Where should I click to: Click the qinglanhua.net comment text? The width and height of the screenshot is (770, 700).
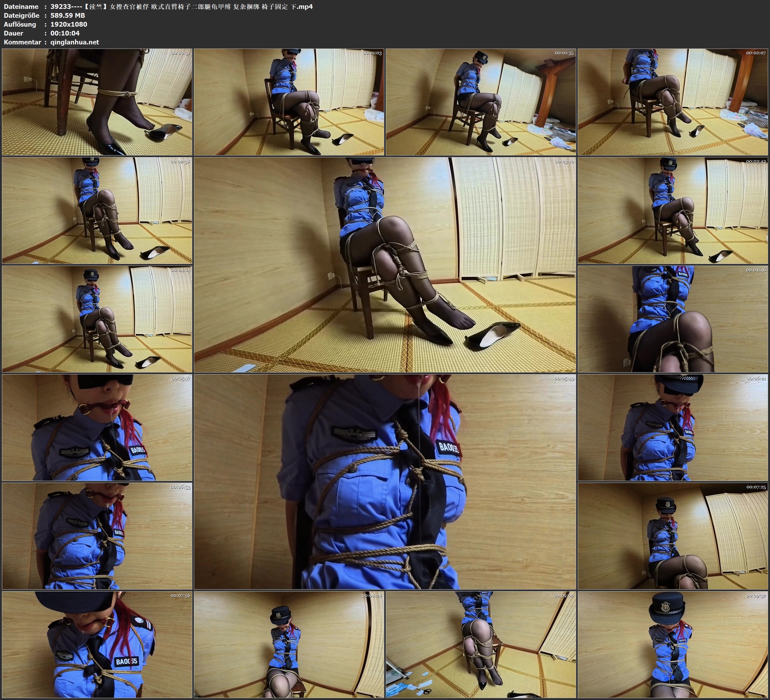click(75, 42)
